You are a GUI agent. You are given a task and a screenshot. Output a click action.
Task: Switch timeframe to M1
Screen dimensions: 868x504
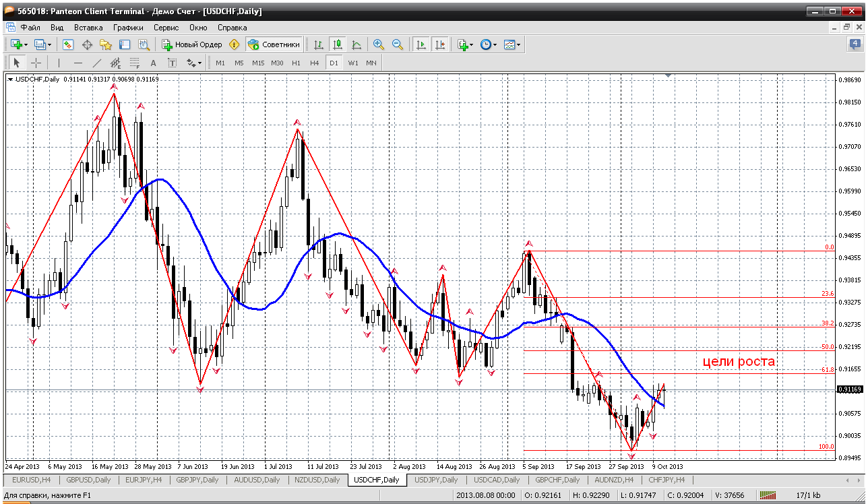(x=220, y=63)
